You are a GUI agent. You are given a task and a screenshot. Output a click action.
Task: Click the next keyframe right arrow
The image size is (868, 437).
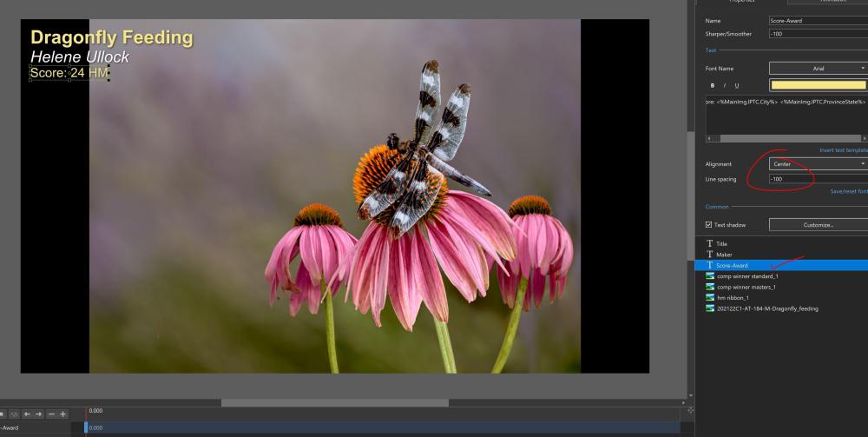point(40,412)
